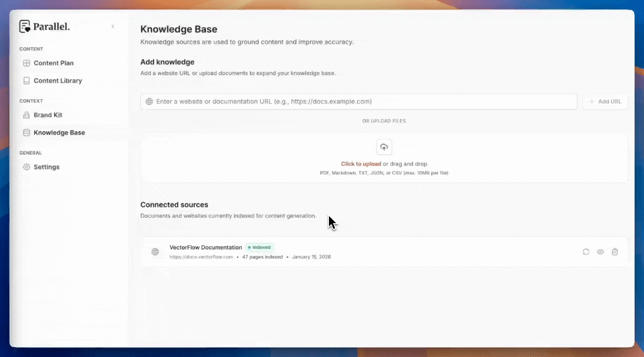
Task: Click the Knowledge Base database icon
Action: point(26,132)
